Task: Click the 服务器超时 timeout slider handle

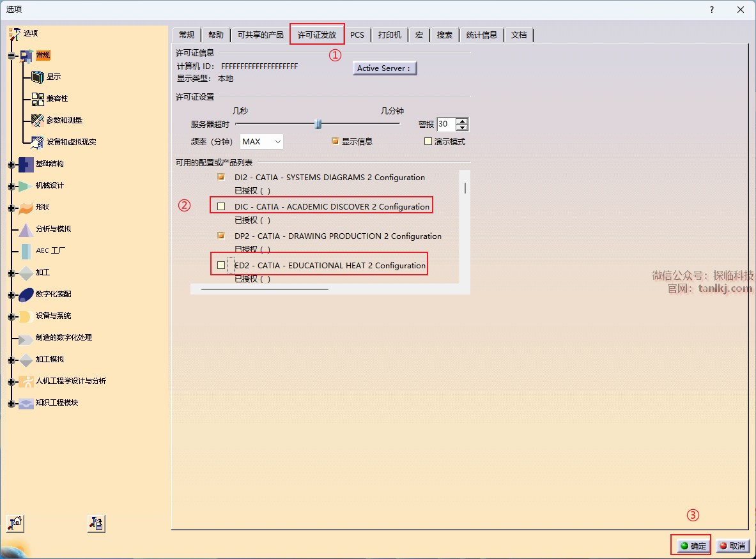Action: [318, 124]
